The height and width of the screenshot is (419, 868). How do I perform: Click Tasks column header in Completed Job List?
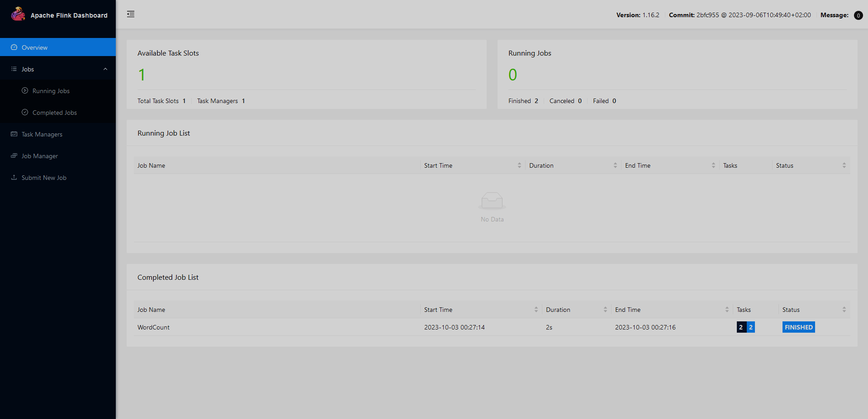[744, 310]
